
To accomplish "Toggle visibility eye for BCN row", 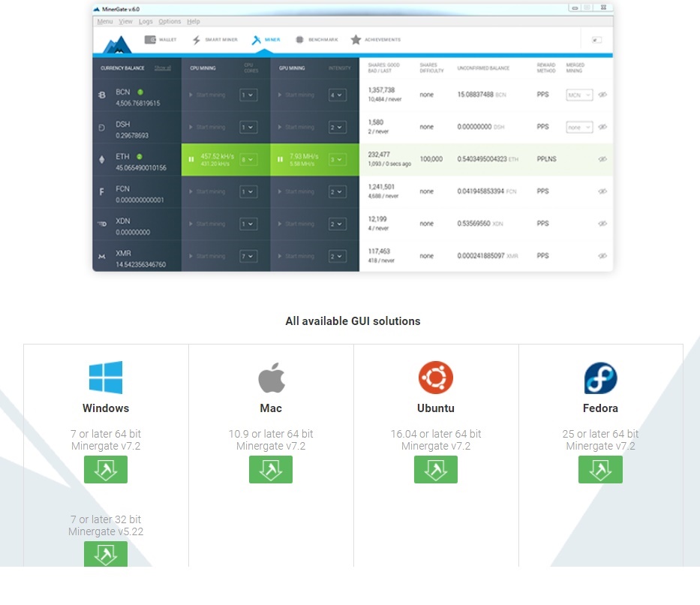I will pyautogui.click(x=602, y=95).
